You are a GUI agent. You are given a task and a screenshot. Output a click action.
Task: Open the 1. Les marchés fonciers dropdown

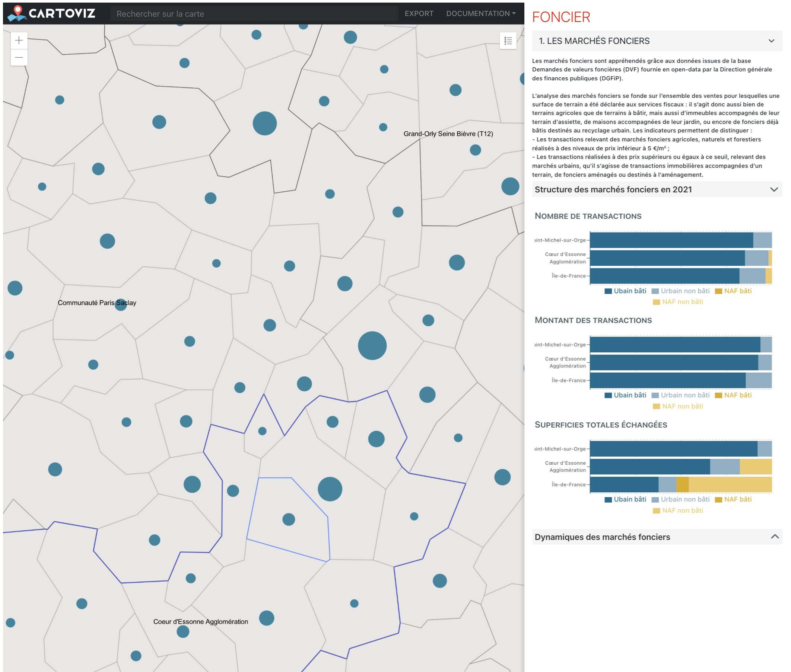pyautogui.click(x=657, y=41)
